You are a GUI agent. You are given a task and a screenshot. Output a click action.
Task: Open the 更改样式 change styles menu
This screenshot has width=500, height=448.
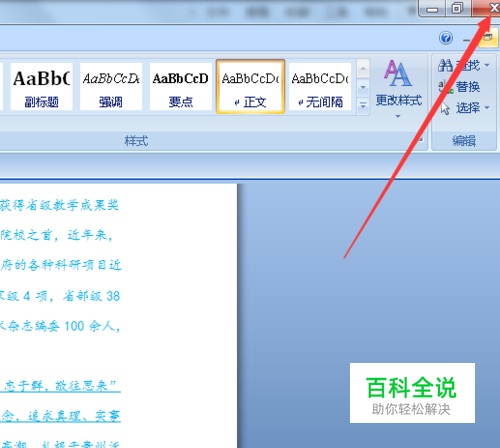coord(398,88)
